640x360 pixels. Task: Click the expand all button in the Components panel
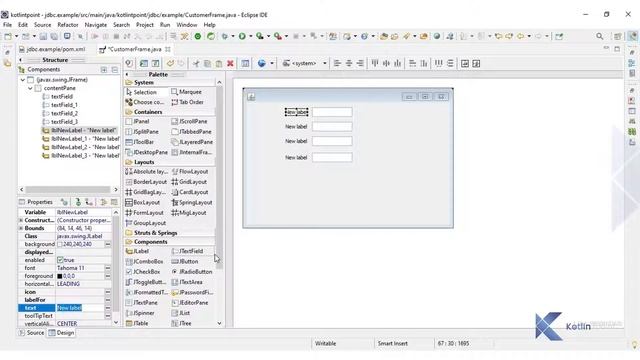click(x=104, y=70)
